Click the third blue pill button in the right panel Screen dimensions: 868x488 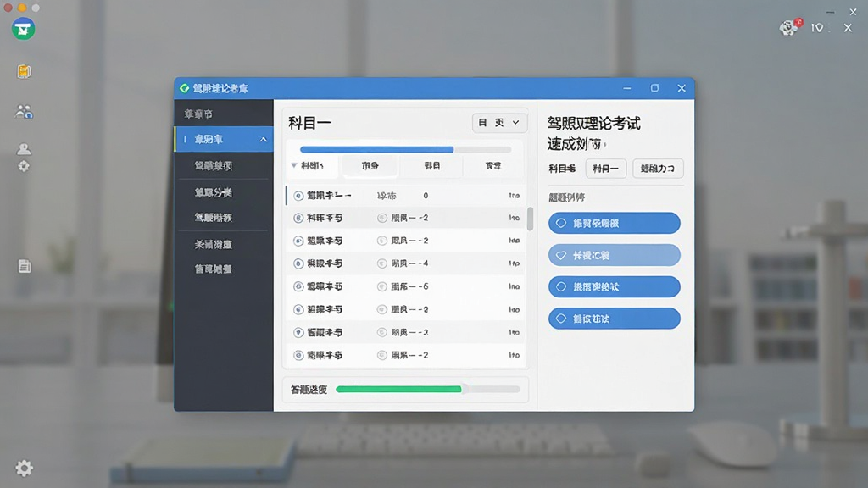(615, 286)
